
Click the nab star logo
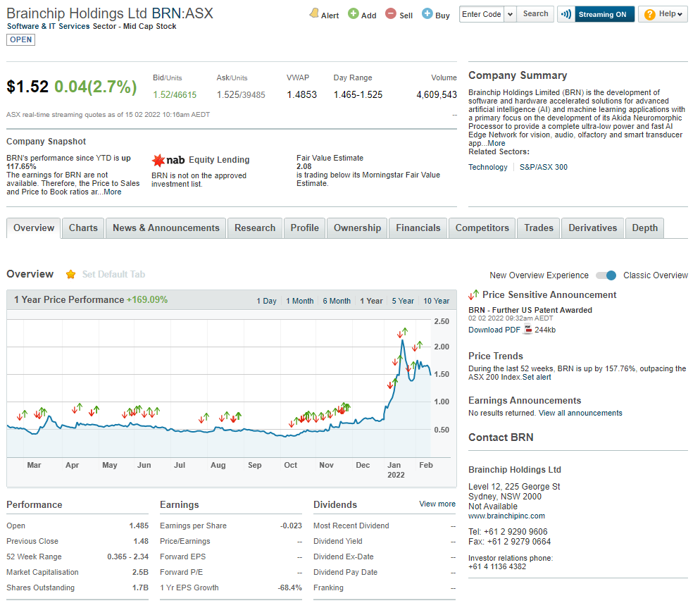[158, 160]
